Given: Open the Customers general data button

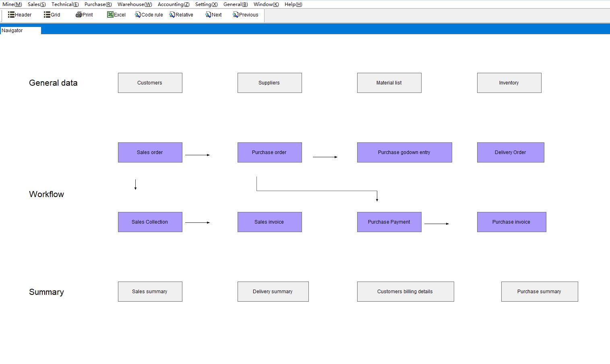Looking at the screenshot, I should pyautogui.click(x=150, y=83).
